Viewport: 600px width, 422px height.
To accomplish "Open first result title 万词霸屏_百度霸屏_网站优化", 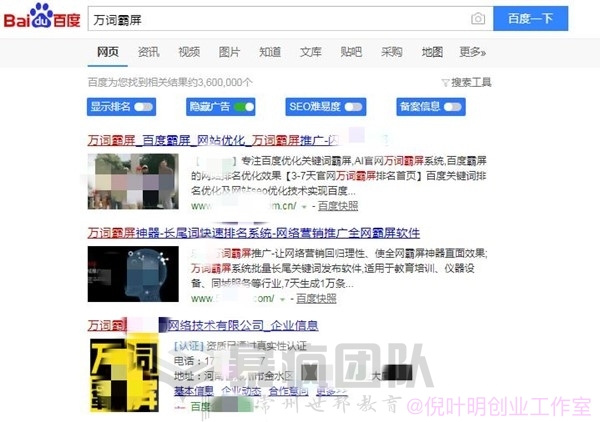I will (x=213, y=140).
